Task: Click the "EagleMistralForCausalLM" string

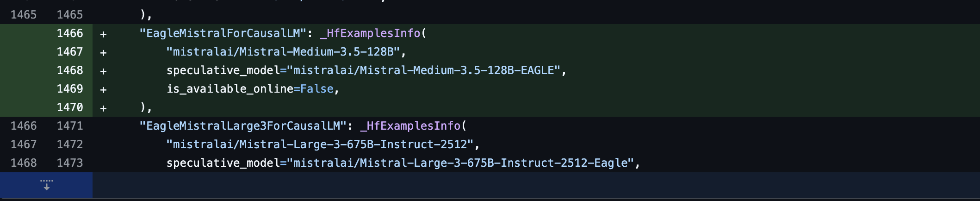Action: click(223, 33)
